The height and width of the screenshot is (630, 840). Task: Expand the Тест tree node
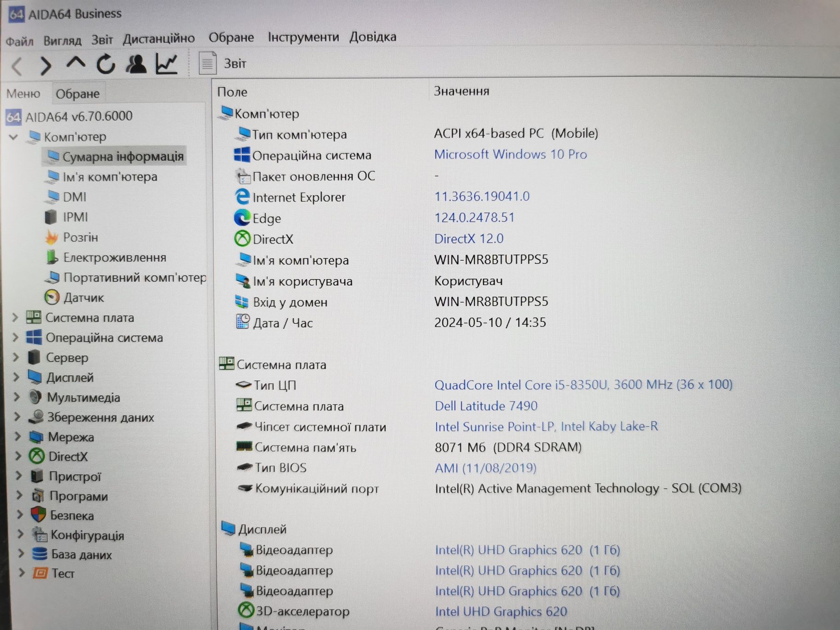pyautogui.click(x=21, y=572)
